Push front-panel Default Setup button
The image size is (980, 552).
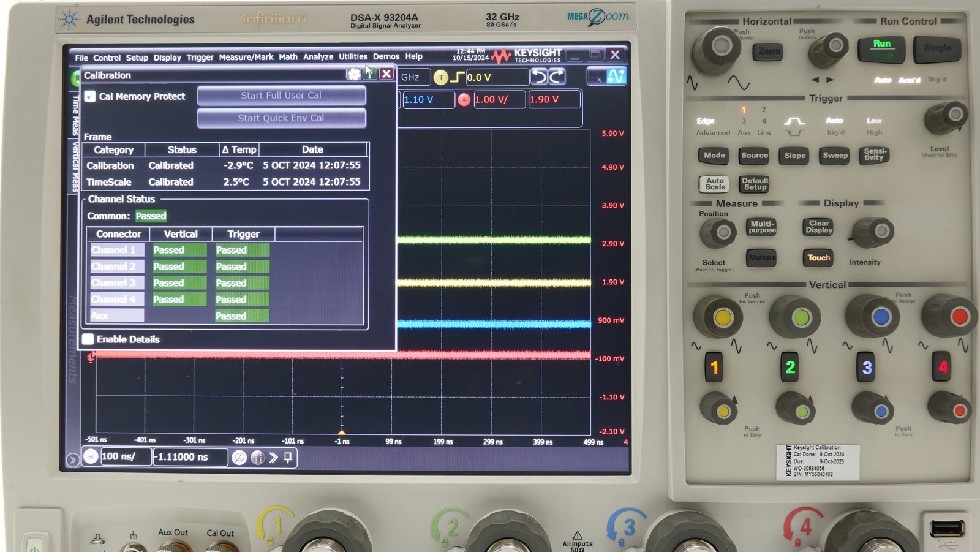(x=755, y=184)
